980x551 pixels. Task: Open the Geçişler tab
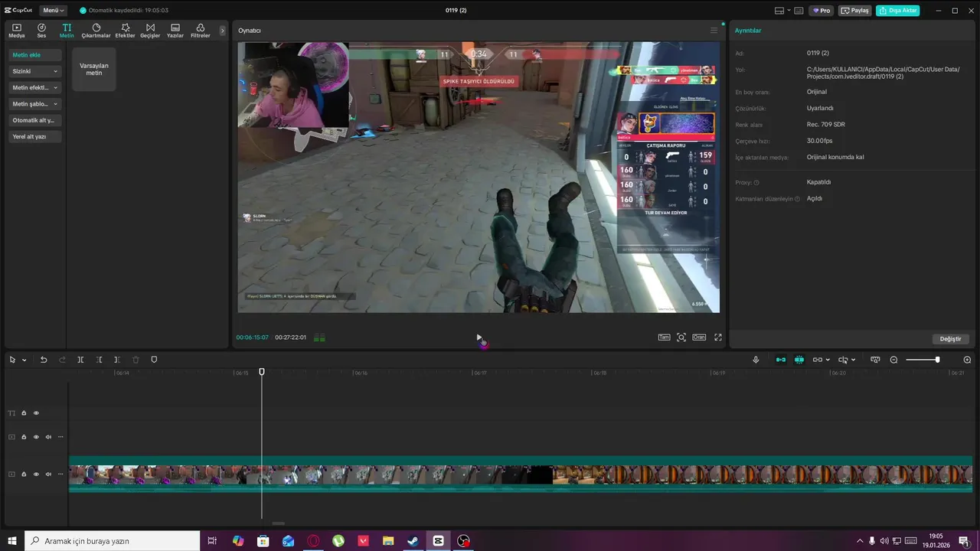coord(150,31)
